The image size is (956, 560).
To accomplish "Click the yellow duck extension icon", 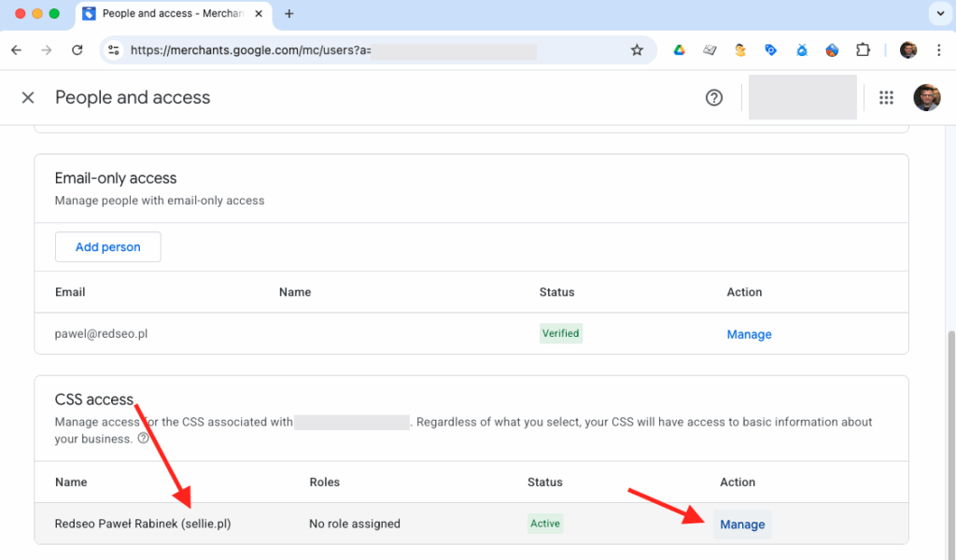I will tap(739, 49).
